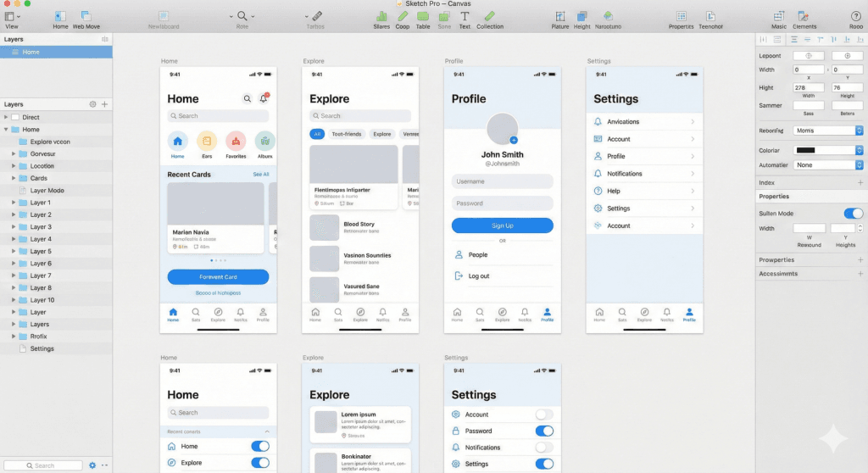This screenshot has width=868, height=473.
Task: Toggle the Explore switch in bottom Home artboard
Action: 260,463
